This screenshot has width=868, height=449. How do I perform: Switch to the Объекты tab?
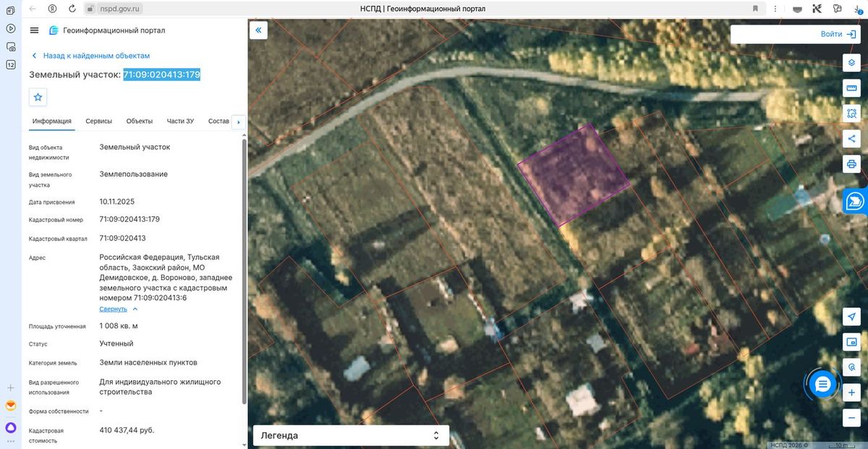[139, 121]
